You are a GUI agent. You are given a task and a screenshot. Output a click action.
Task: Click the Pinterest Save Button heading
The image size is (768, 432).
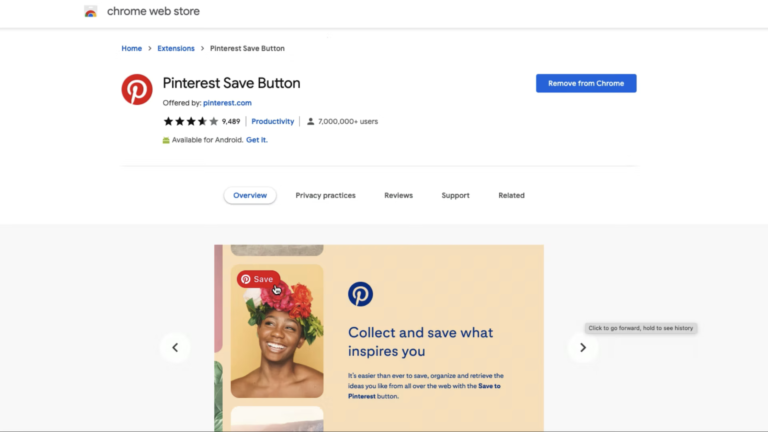pos(231,83)
